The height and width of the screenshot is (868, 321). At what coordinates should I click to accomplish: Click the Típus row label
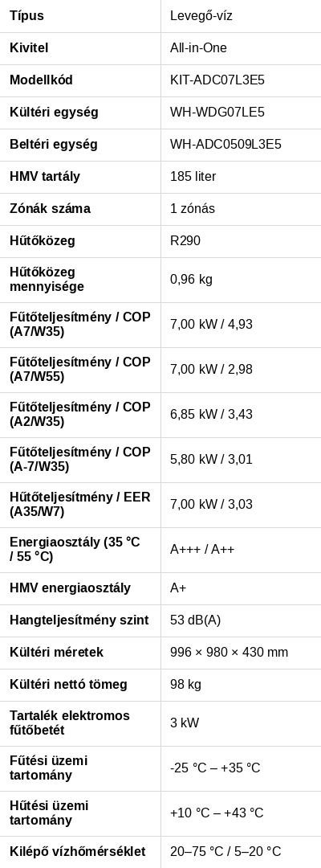(26, 16)
